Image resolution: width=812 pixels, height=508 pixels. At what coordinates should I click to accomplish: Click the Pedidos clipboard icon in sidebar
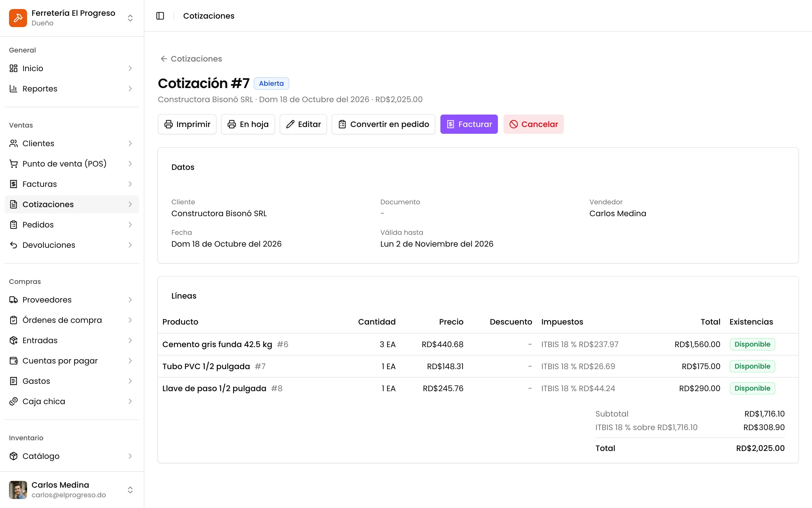pos(14,225)
